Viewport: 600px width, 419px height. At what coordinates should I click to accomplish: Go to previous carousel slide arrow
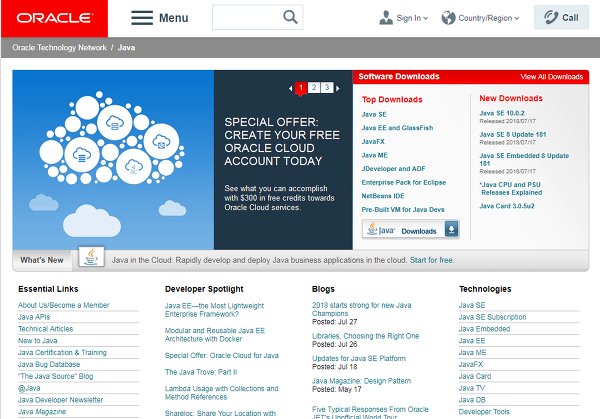[x=290, y=88]
